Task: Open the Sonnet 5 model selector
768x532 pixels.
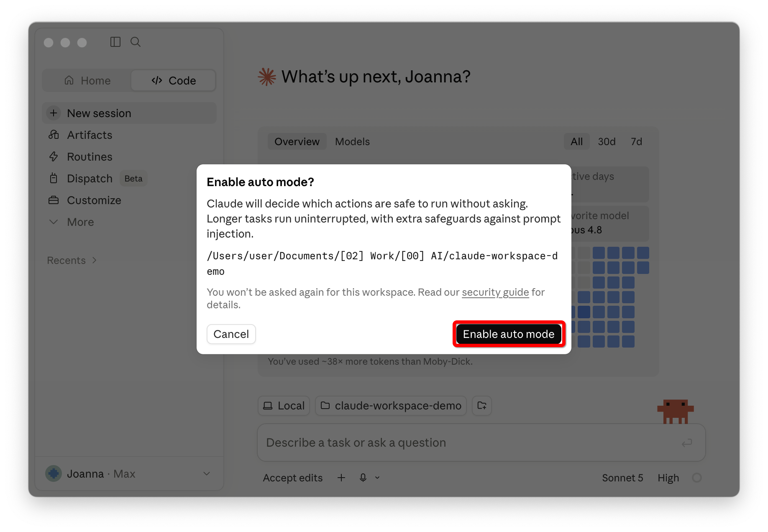Action: (622, 478)
